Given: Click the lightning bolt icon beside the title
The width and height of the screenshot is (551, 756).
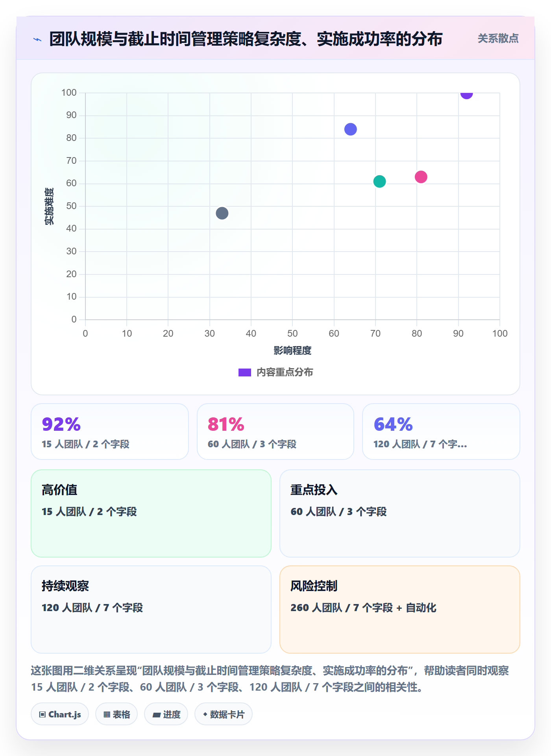Looking at the screenshot, I should pyautogui.click(x=37, y=39).
